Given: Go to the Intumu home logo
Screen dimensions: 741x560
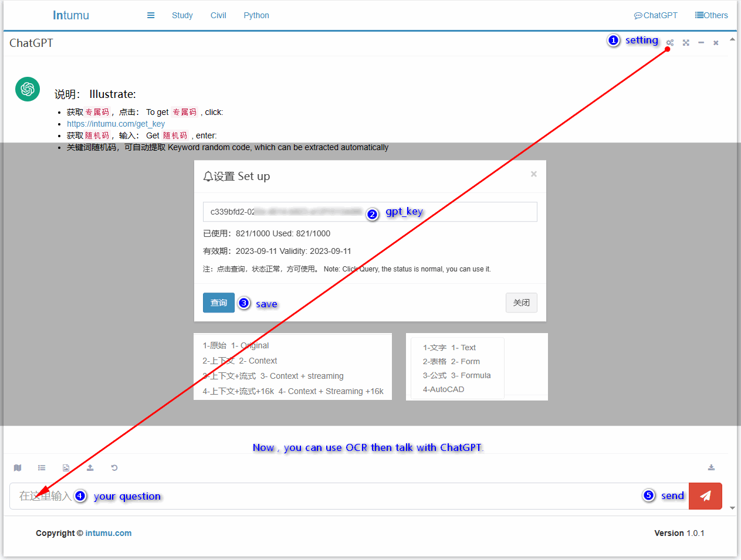Looking at the screenshot, I should tap(71, 15).
